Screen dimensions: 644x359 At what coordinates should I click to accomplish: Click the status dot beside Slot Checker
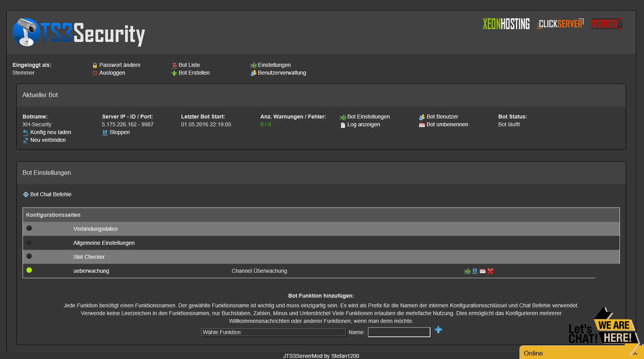click(29, 256)
